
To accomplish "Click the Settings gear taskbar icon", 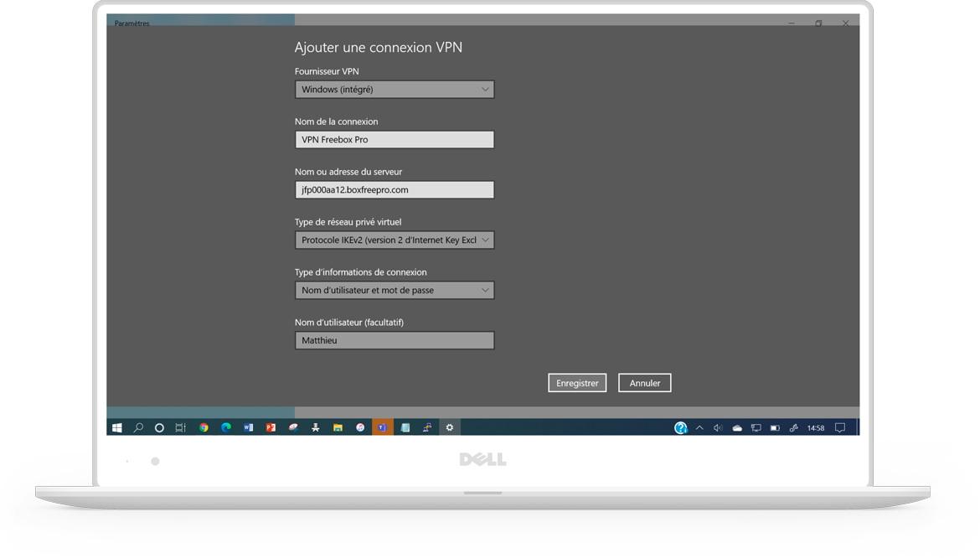I will (450, 427).
